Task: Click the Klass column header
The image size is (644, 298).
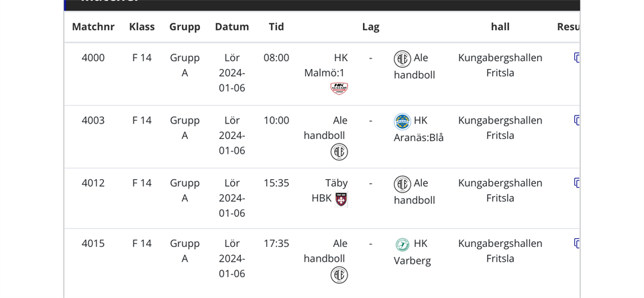Action: pyautogui.click(x=142, y=27)
